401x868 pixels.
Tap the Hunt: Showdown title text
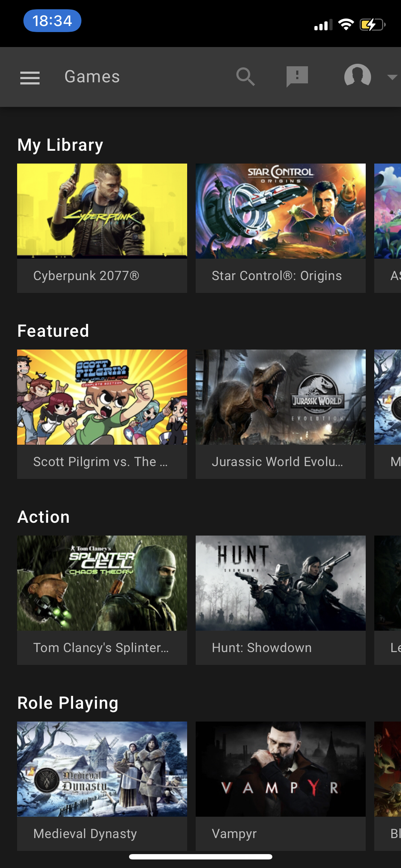[x=262, y=648]
